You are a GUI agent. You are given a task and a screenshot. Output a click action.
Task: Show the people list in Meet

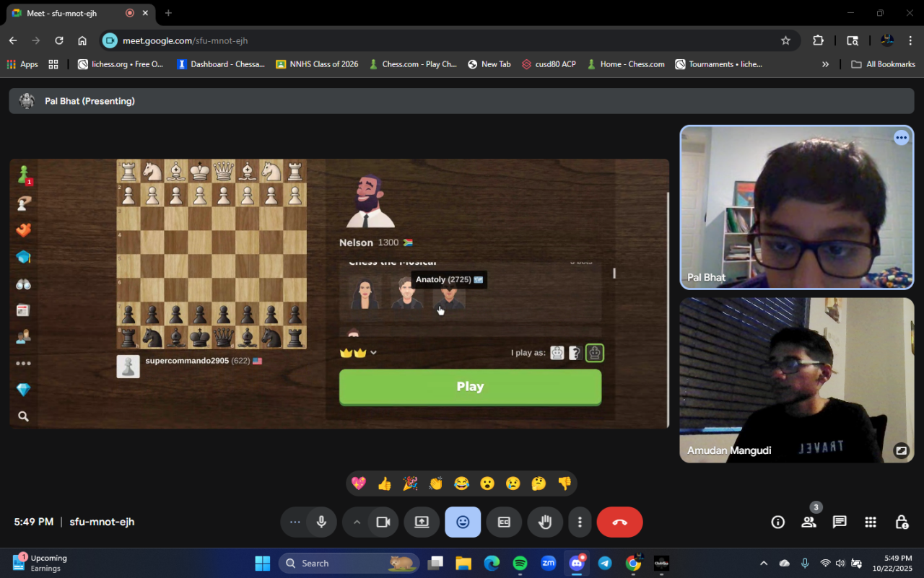point(808,522)
